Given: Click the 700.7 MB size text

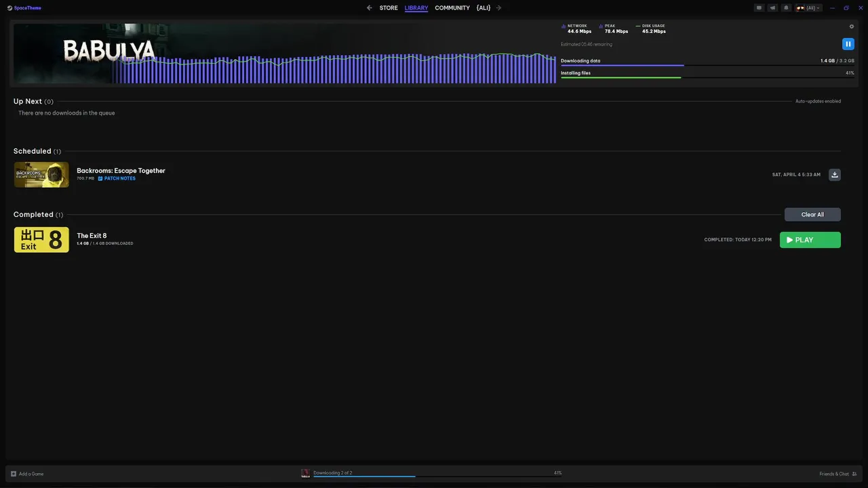Looking at the screenshot, I should point(85,179).
